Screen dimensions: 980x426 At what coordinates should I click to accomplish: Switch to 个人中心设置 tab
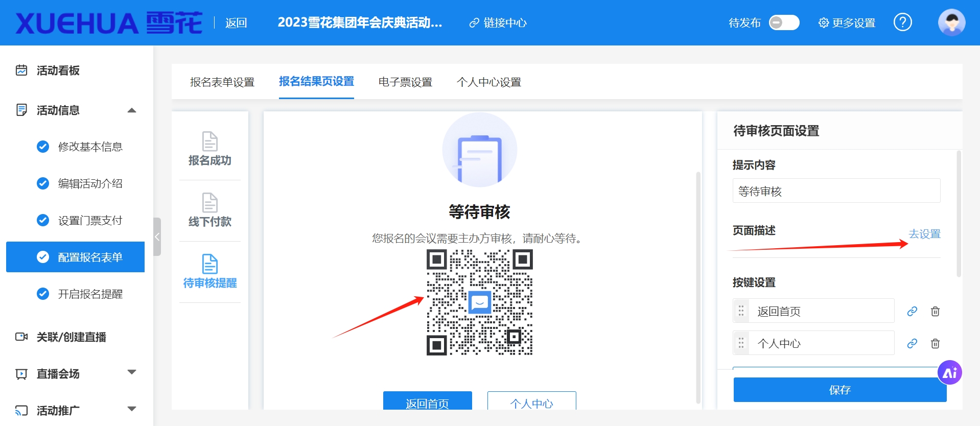(489, 82)
